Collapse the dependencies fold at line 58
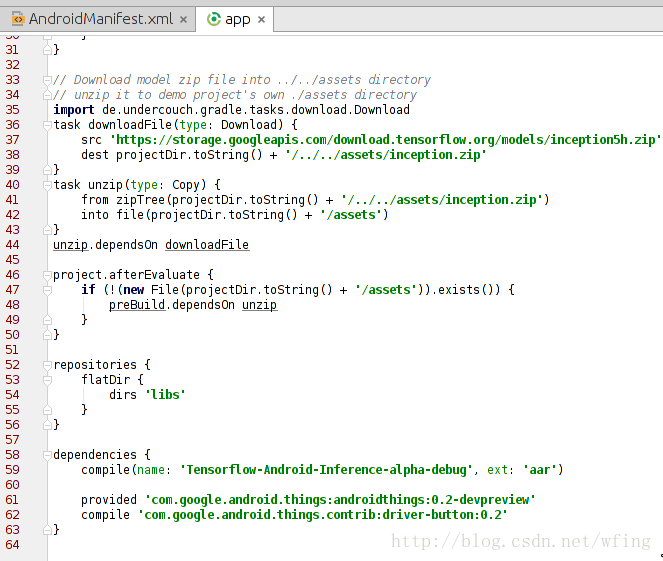 click(47, 455)
